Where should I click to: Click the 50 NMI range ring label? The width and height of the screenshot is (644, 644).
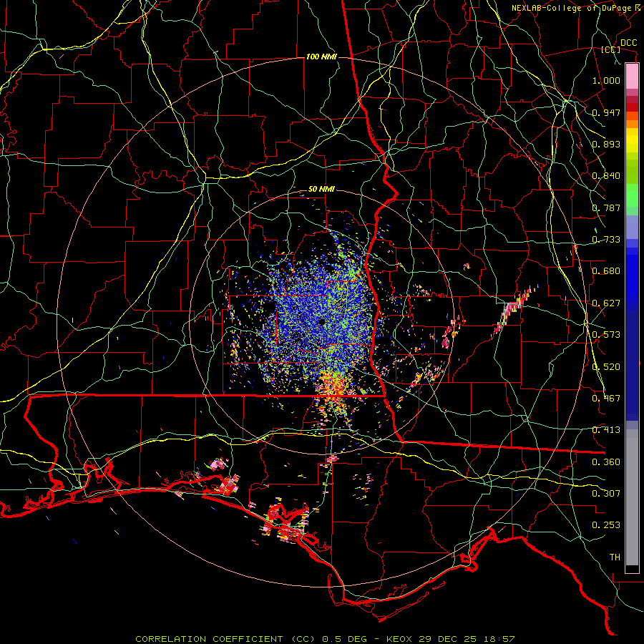coord(321,190)
